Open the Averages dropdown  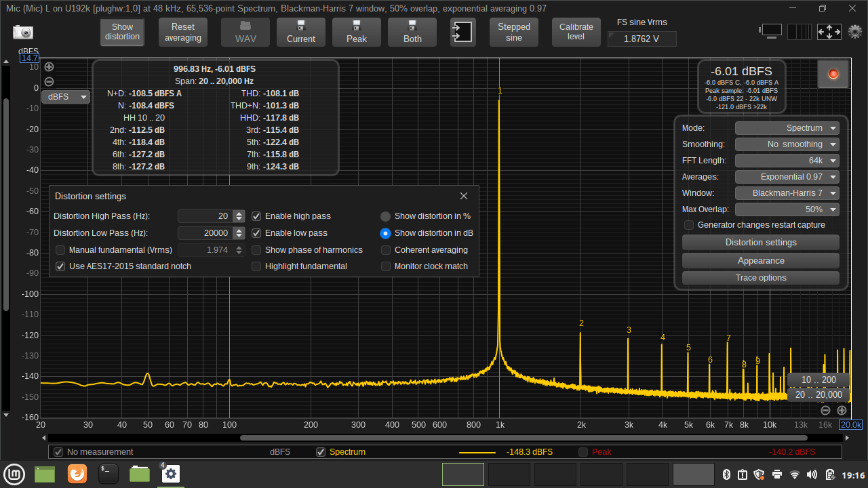pos(787,177)
